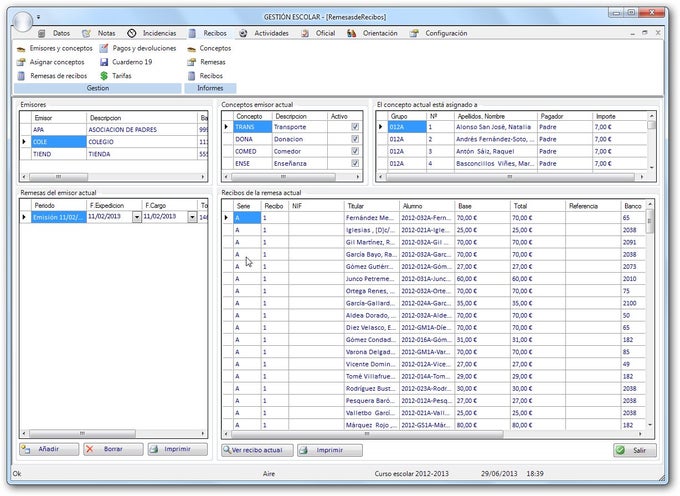Click the Importe column header
The height and width of the screenshot is (496, 680).
coord(619,116)
